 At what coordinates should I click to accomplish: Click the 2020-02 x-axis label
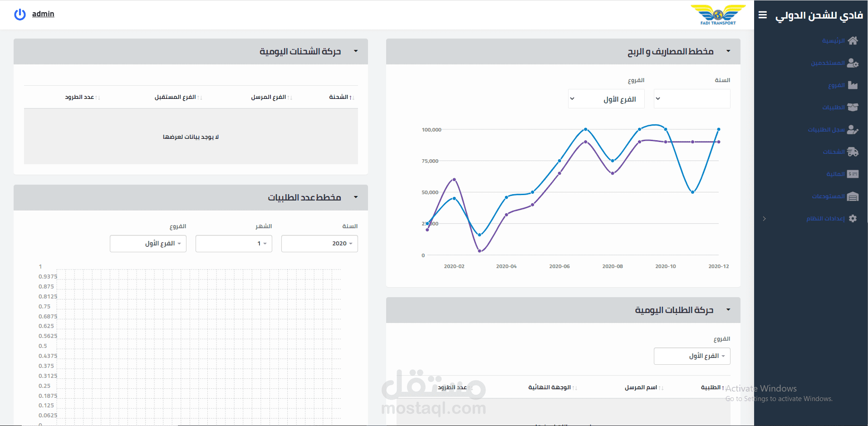coord(454,266)
